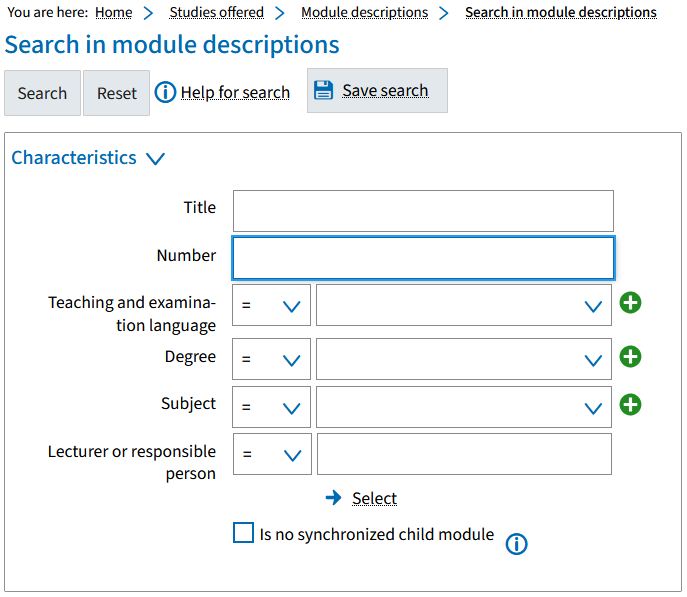
Task: Toggle Is no synchronized child module checkbox
Action: pos(243,533)
